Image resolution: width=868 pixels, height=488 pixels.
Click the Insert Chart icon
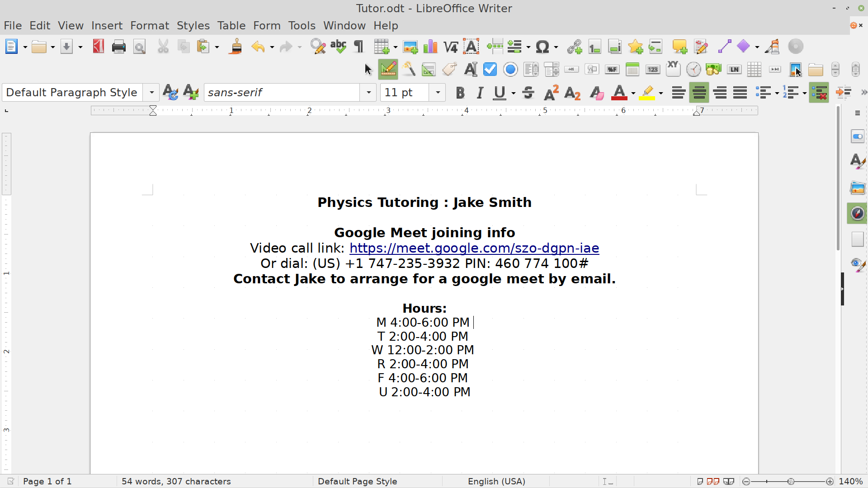430,47
